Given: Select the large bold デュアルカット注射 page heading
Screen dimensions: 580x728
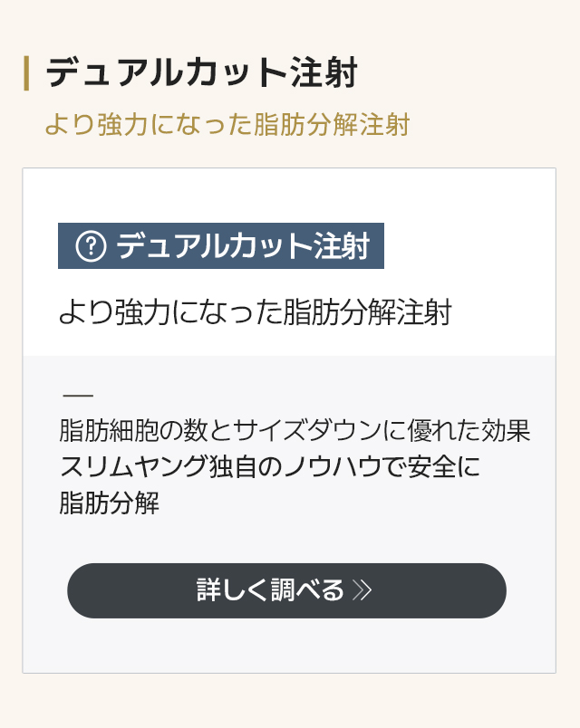Looking at the screenshot, I should click(x=202, y=73).
